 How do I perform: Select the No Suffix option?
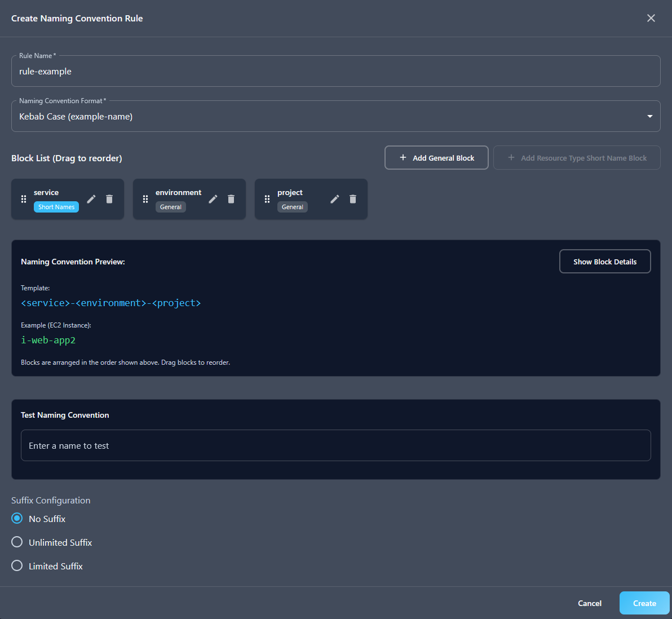pyautogui.click(x=17, y=519)
